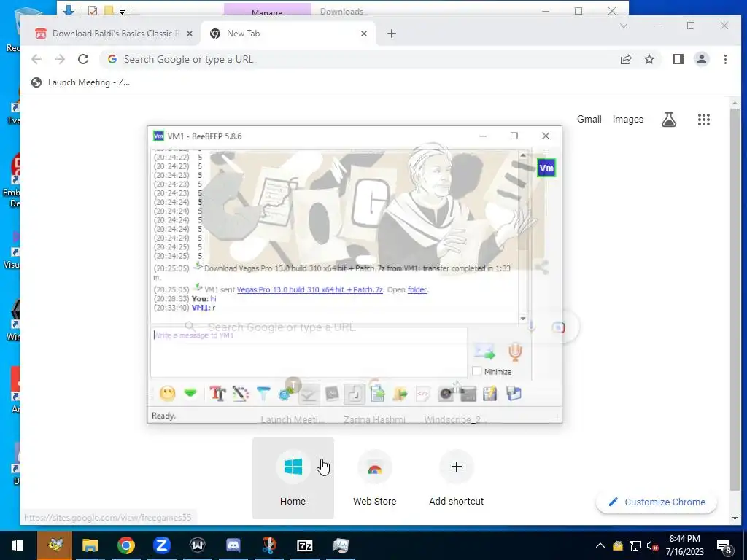Reload the current Chrome page
This screenshot has height=560, width=747.
click(x=83, y=59)
